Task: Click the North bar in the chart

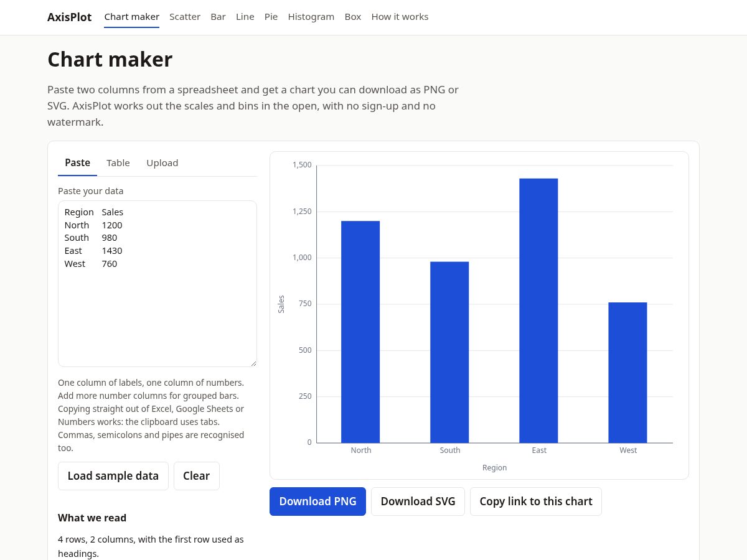Action: [360, 332]
